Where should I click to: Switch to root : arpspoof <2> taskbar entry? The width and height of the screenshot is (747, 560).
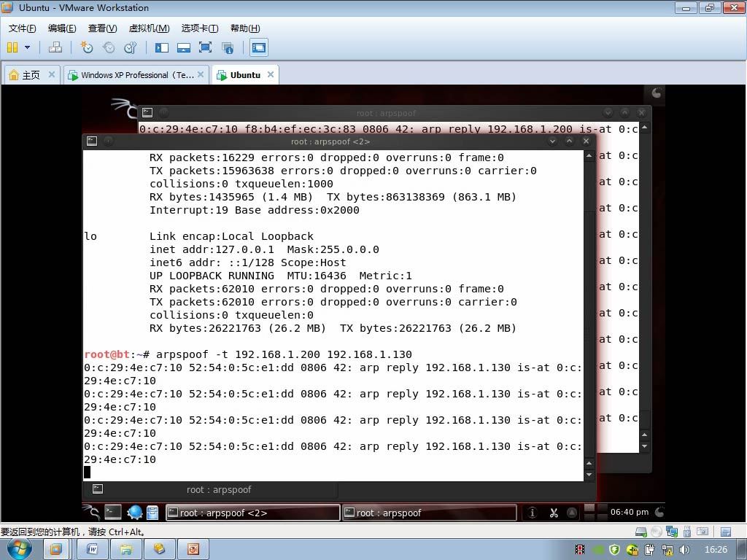(253, 513)
